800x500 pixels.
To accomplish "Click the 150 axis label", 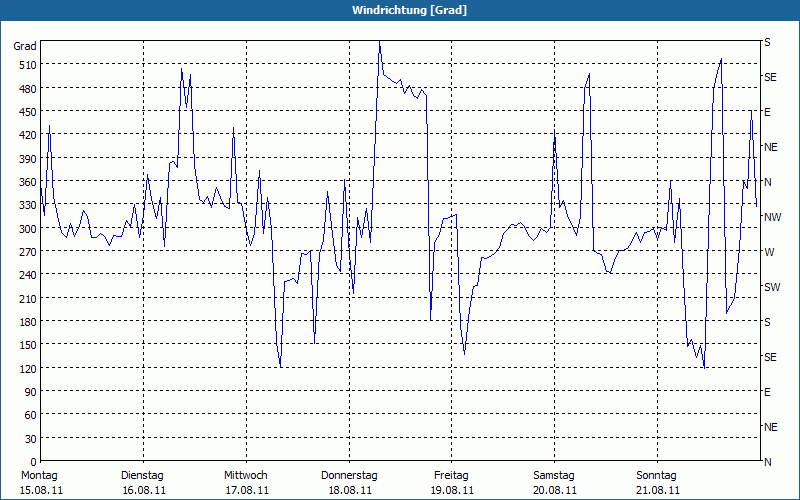I will (28, 345).
